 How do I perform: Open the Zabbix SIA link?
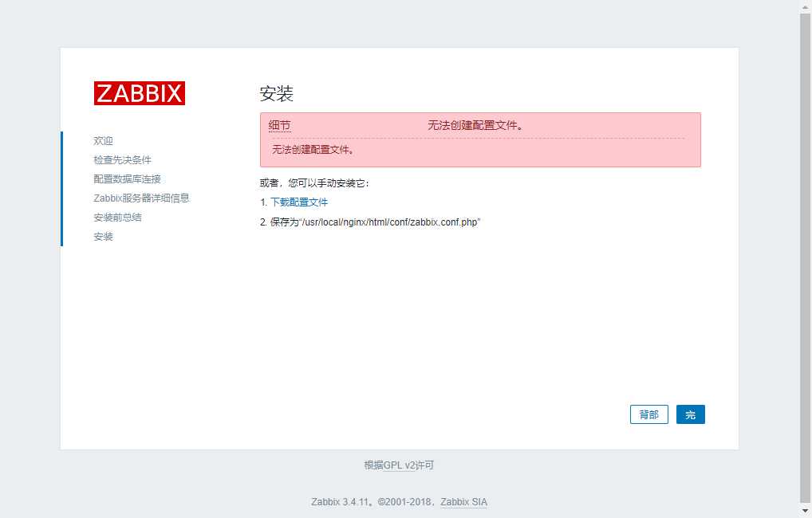point(463,502)
